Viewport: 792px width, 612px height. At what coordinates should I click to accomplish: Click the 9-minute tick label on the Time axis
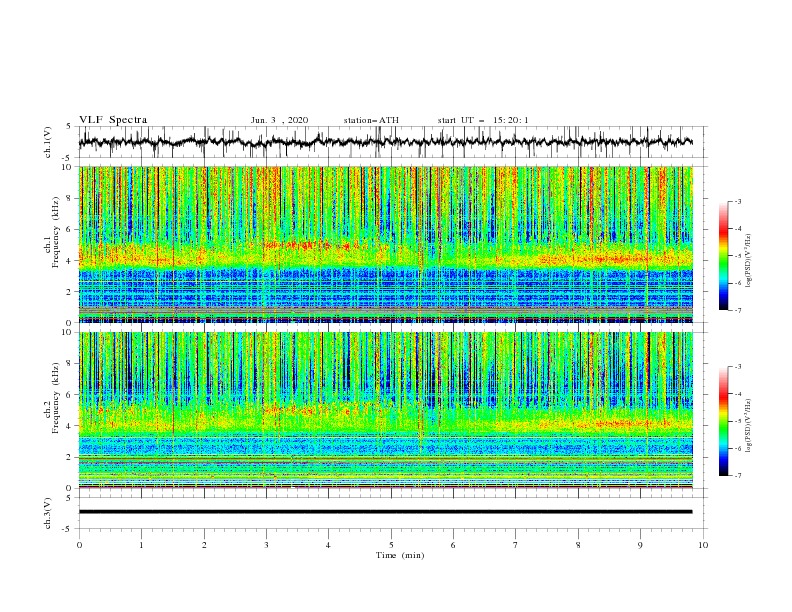click(x=640, y=545)
